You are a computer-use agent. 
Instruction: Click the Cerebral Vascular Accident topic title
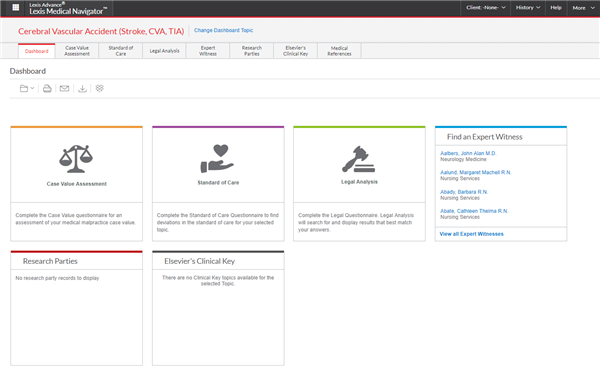(x=101, y=31)
